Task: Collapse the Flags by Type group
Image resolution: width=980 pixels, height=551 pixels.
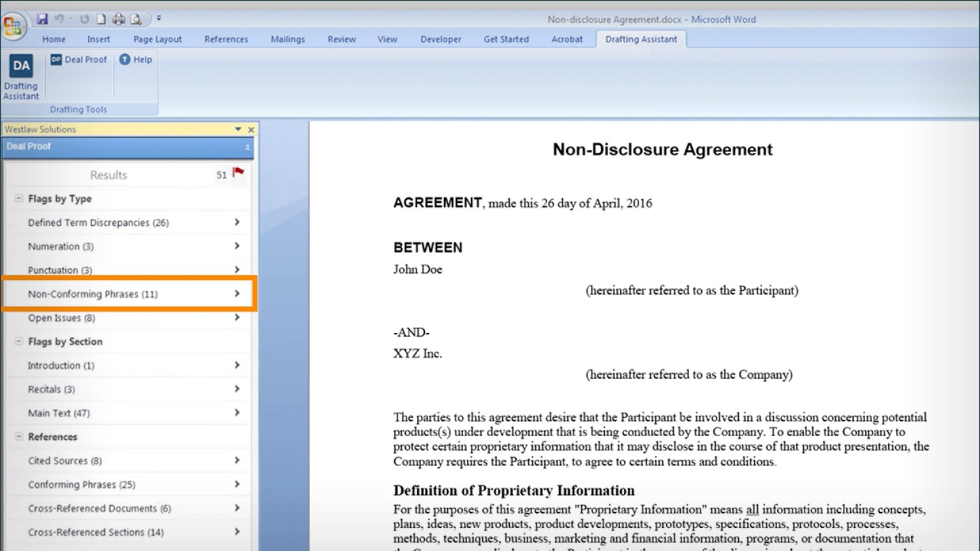Action: coord(19,198)
